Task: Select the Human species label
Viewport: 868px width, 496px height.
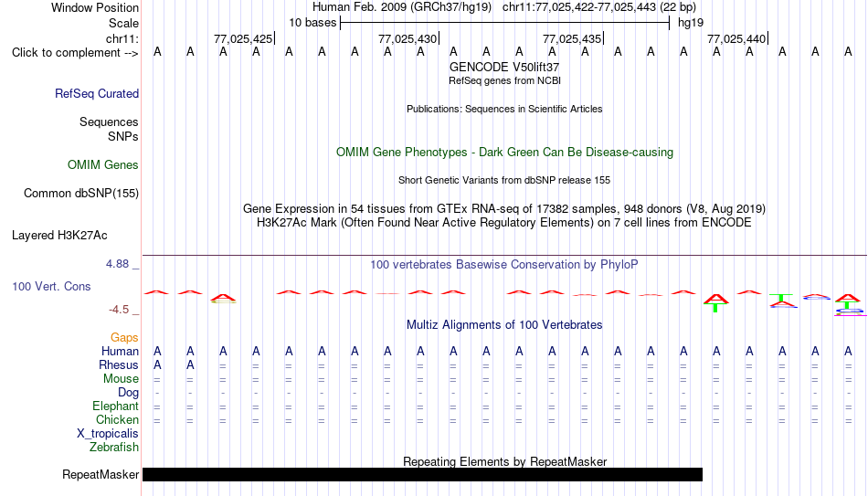Action: tap(120, 351)
